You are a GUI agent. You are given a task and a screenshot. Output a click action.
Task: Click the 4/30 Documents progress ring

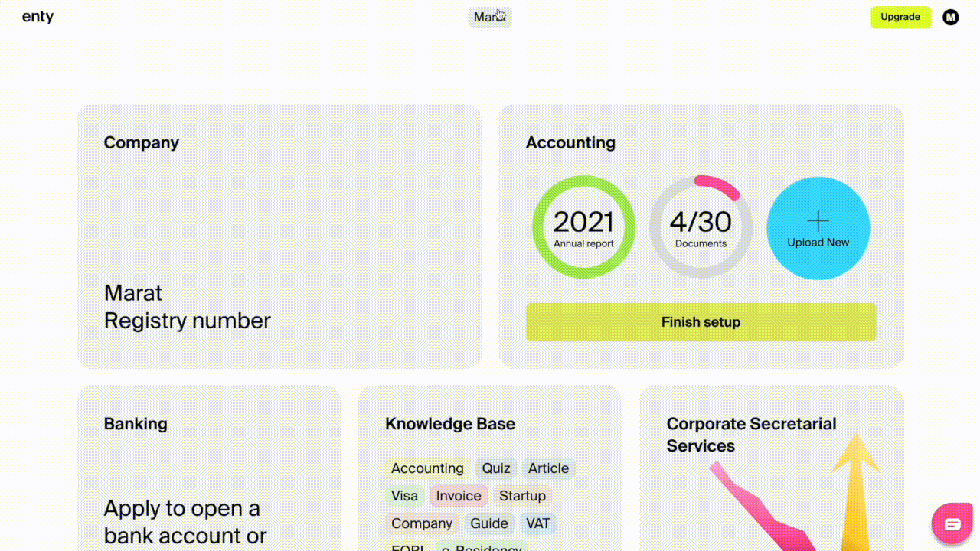(x=701, y=223)
